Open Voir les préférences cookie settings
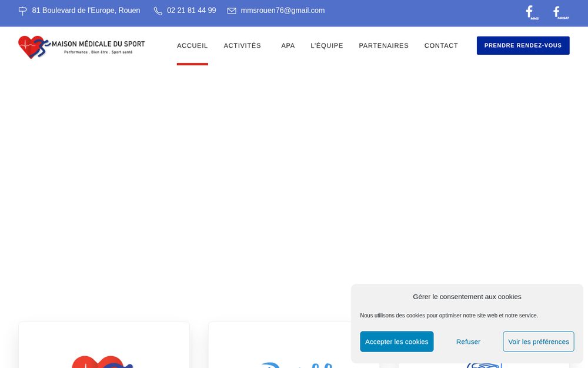588x368 pixels. tap(539, 342)
